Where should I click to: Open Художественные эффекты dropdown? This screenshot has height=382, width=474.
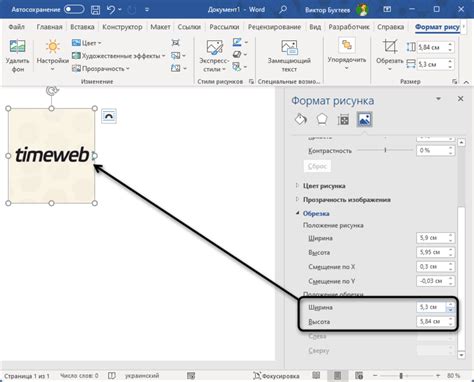119,56
